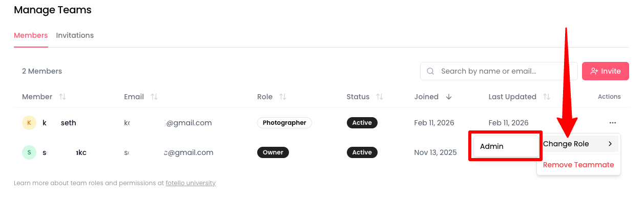Sort by Role column arrows
Image resolution: width=644 pixels, height=200 pixels.
point(282,97)
